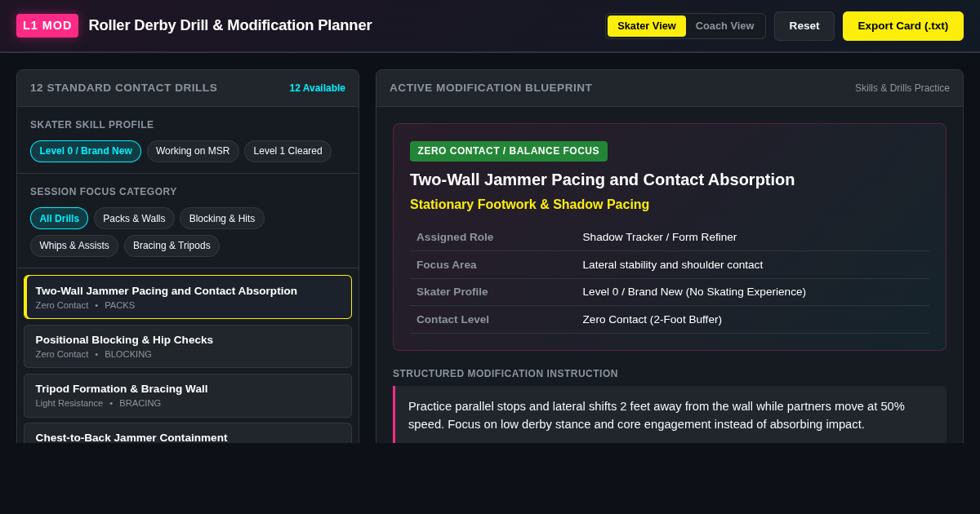Select Level 1 Cleared skill profile
The height and width of the screenshot is (514, 980).
pos(287,151)
